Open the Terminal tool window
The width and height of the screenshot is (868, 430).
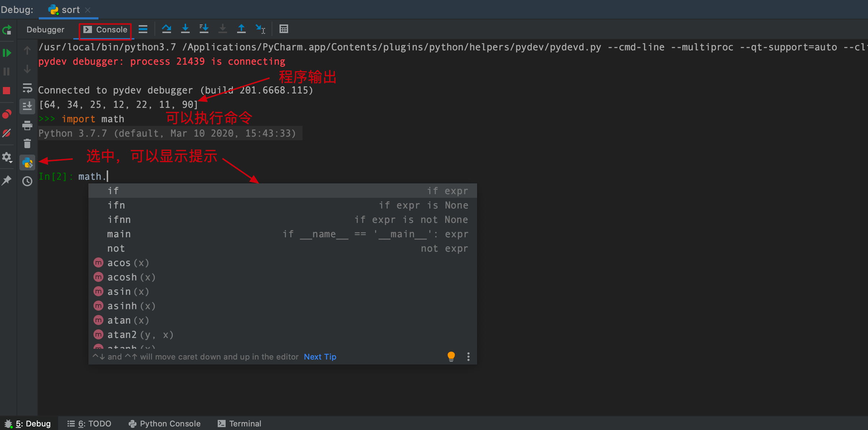tap(240, 424)
